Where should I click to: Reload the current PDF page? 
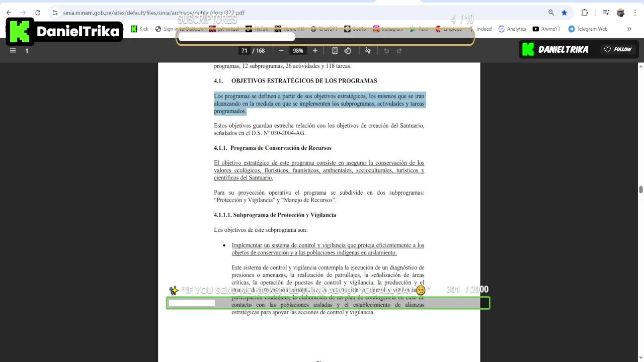[38, 13]
